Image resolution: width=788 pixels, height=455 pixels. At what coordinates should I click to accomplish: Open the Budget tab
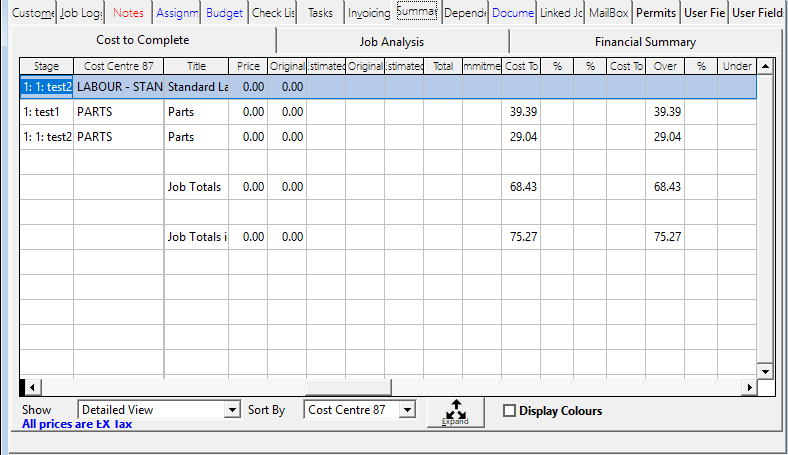click(x=224, y=13)
